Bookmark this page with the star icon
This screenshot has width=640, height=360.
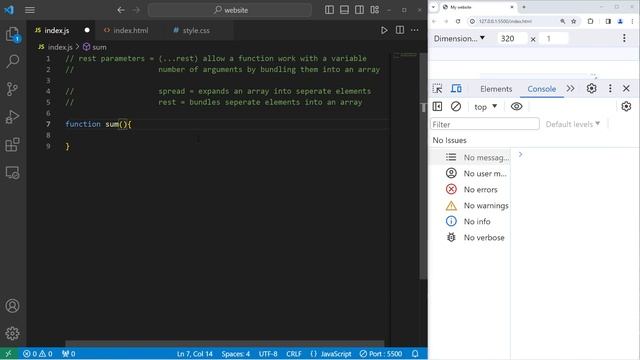(x=573, y=21)
